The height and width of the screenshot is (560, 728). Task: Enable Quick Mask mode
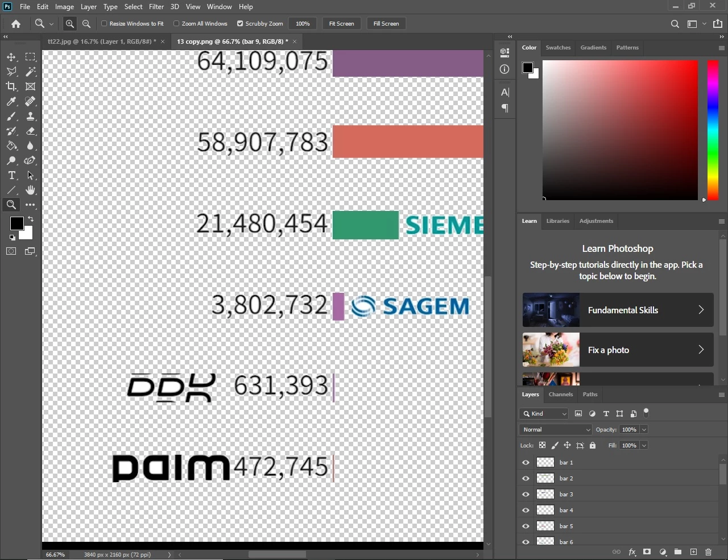(11, 251)
